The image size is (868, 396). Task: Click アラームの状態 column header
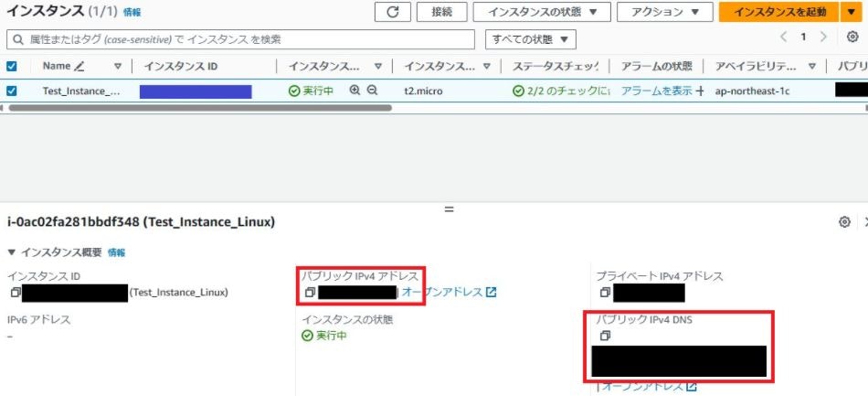[657, 67]
